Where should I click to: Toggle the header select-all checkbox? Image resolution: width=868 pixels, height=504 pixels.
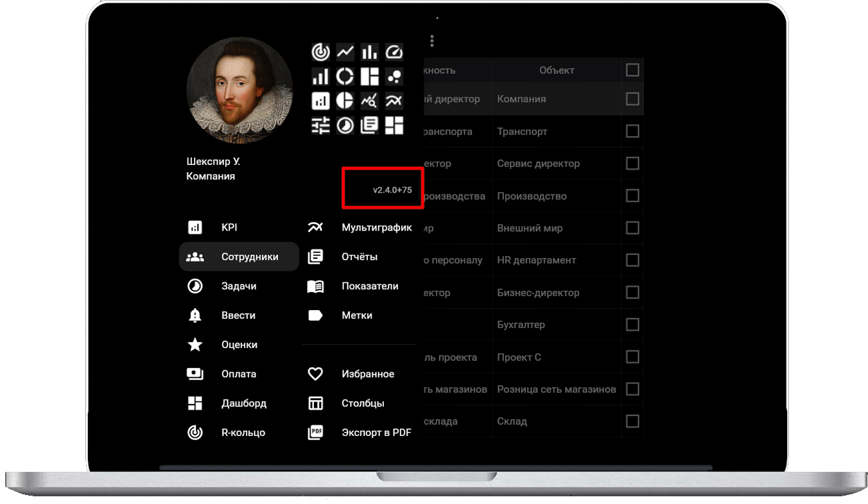[632, 70]
